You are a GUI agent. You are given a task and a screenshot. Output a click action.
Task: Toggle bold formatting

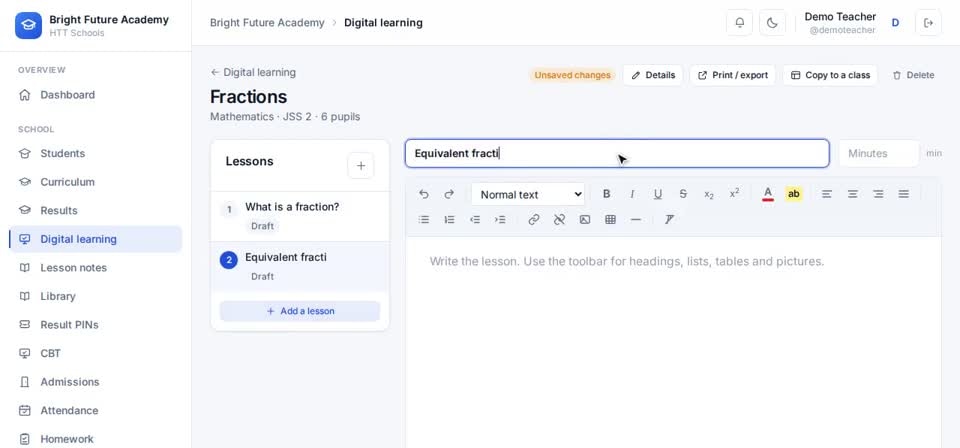click(x=607, y=194)
